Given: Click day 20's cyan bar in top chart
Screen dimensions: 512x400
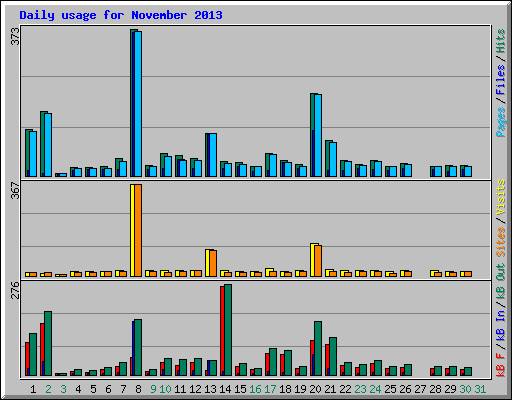Looking at the screenshot, I should (x=318, y=136).
